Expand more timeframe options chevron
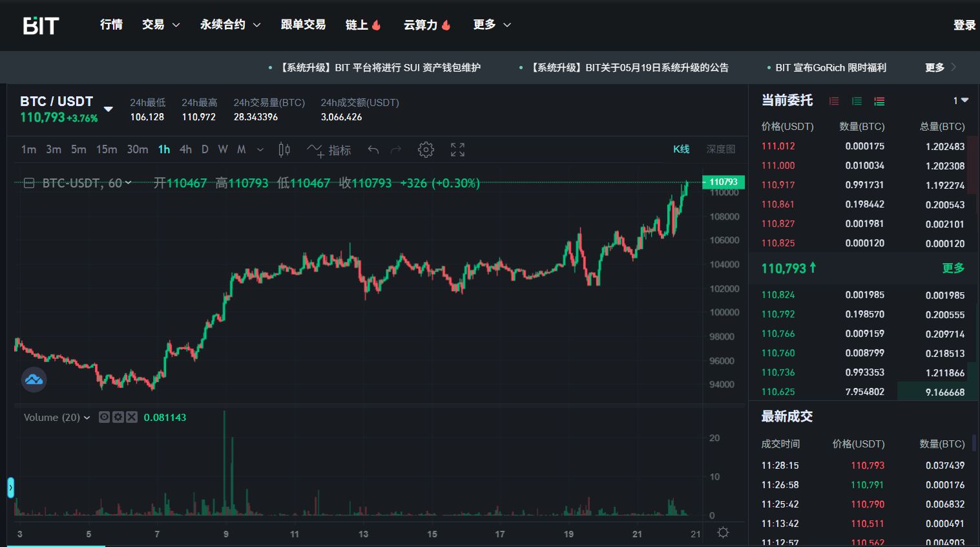This screenshot has width=980, height=547. [260, 150]
